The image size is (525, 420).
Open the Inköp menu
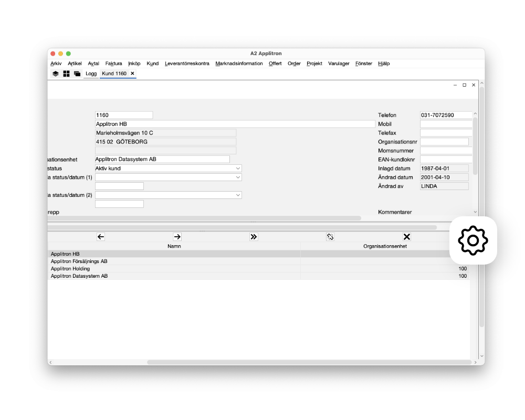(134, 64)
